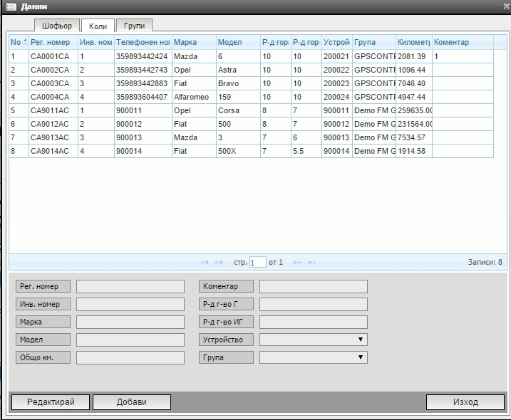The width and height of the screenshot is (511, 420).
Task: Focus the Марка input field
Action: pos(130,322)
